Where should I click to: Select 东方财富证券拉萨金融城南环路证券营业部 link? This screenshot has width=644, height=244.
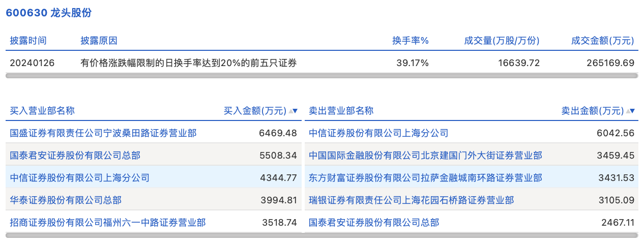pos(425,178)
